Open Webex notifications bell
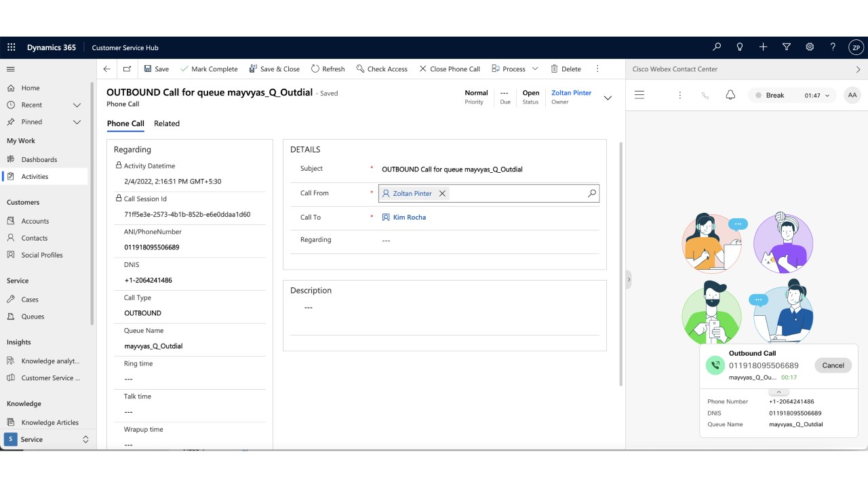The width and height of the screenshot is (868, 488). (x=730, y=96)
